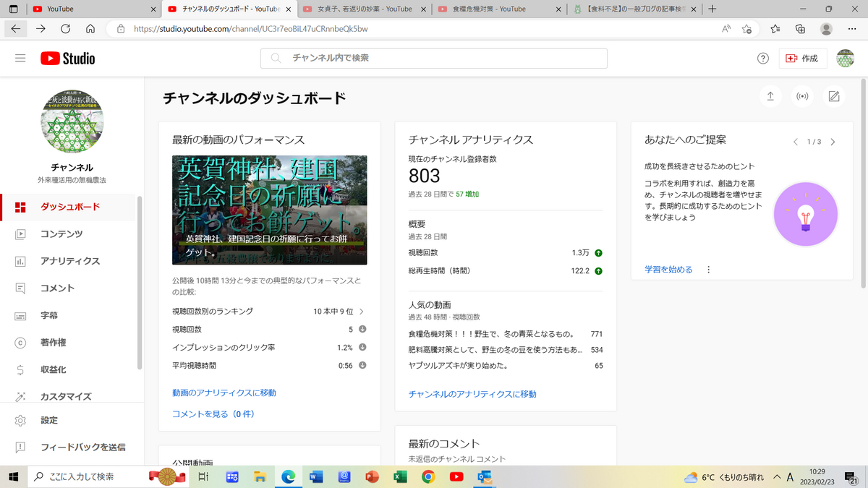Click the address bar URL
Viewport: 868px width, 488px height.
click(250, 29)
